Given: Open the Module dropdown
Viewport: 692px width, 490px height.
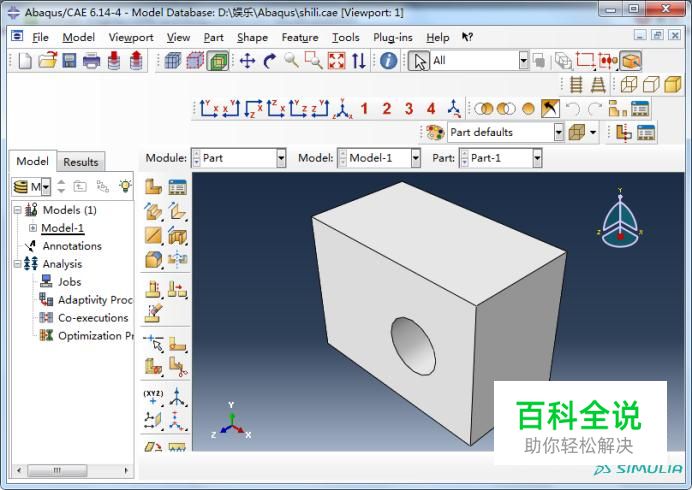Looking at the screenshot, I should click(281, 158).
